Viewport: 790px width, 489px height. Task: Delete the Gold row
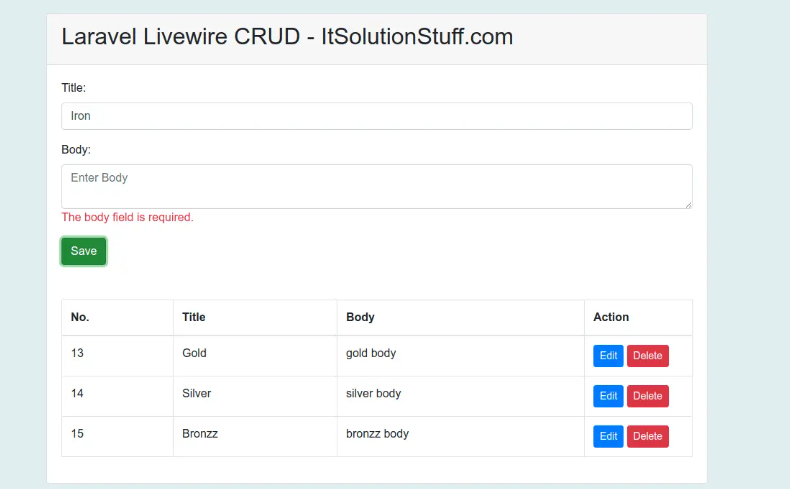[x=647, y=356]
